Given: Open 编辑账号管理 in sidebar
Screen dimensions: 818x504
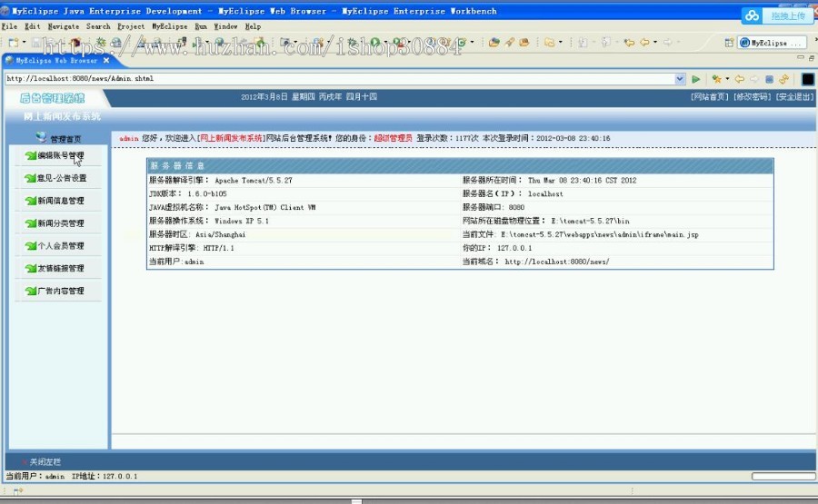Looking at the screenshot, I should click(61, 155).
